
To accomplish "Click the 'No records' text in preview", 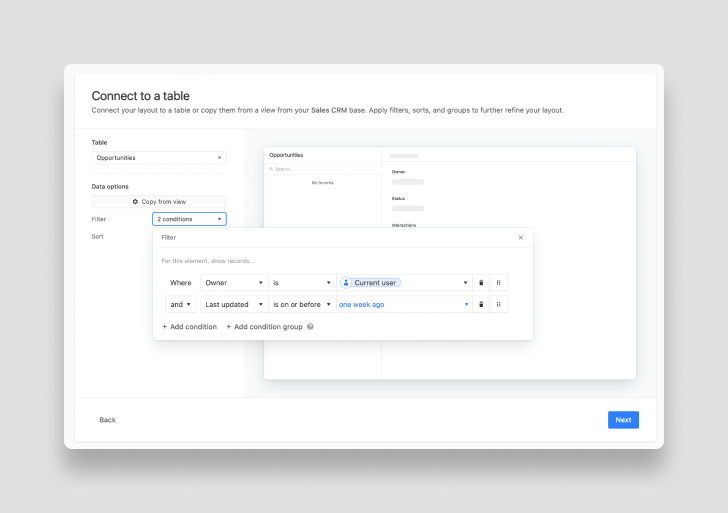I will (323, 183).
